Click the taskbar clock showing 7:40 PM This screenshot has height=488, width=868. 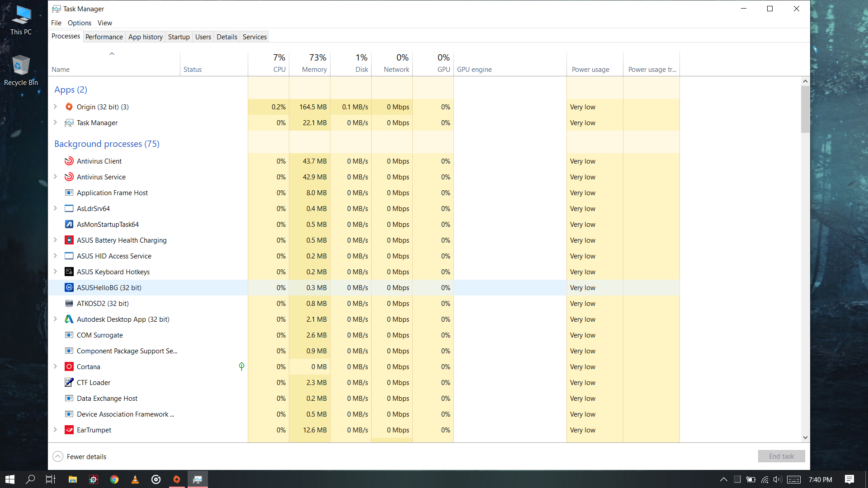820,480
